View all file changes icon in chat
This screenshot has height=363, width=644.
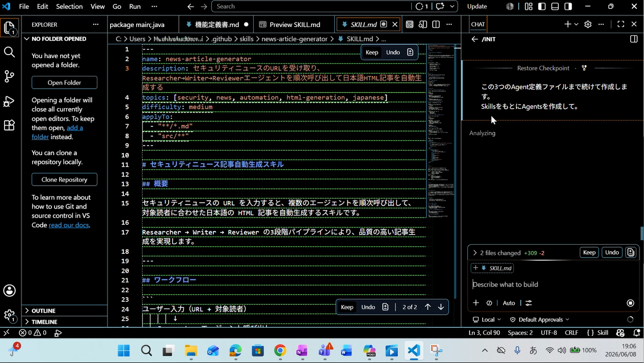click(x=631, y=252)
